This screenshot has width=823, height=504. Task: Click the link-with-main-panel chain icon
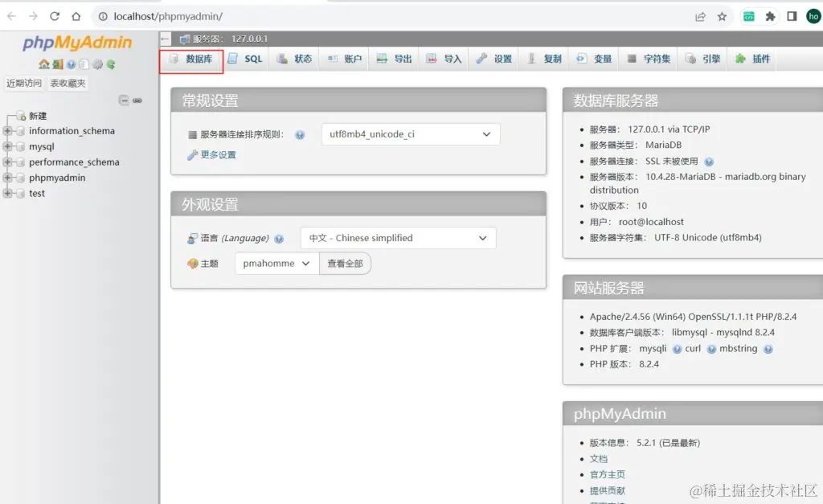pos(137,100)
